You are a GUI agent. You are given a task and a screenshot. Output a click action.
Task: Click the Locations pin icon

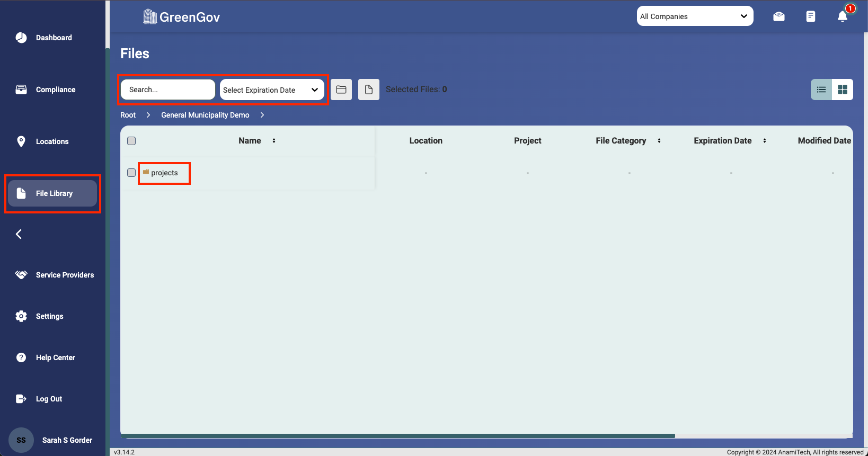click(x=21, y=141)
